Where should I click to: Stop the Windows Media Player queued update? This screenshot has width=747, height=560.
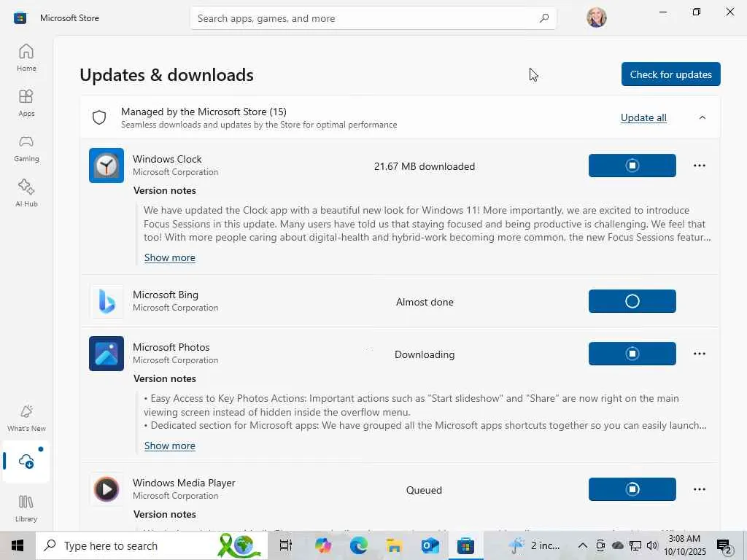pyautogui.click(x=632, y=489)
